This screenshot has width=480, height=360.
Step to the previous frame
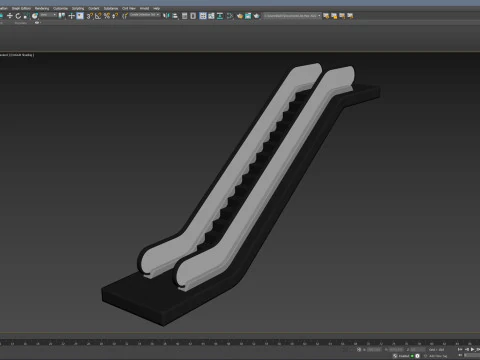[x=467, y=349]
